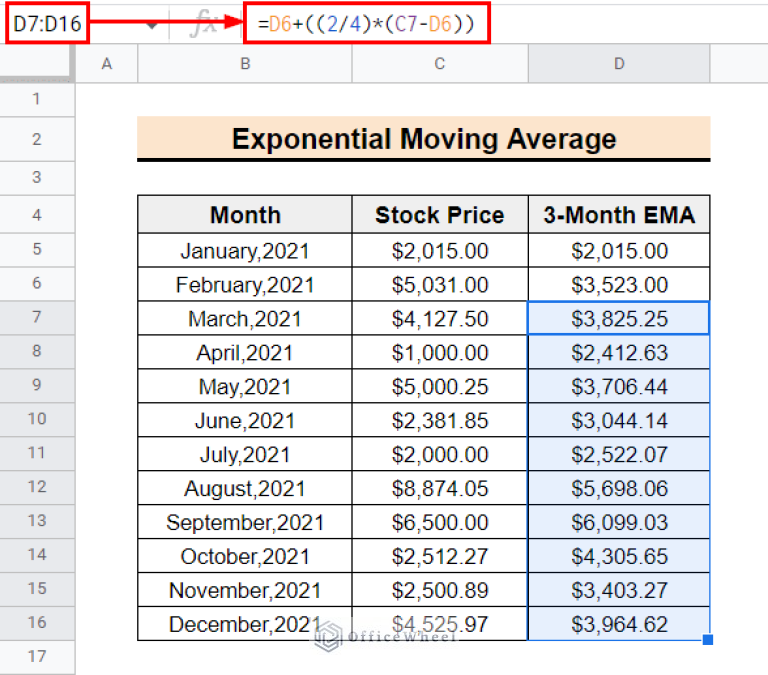768x675 pixels.
Task: Select column A header
Action: pos(107,64)
